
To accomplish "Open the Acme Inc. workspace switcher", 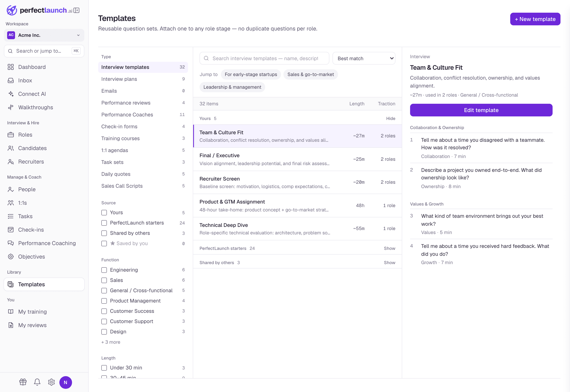I will click(44, 35).
